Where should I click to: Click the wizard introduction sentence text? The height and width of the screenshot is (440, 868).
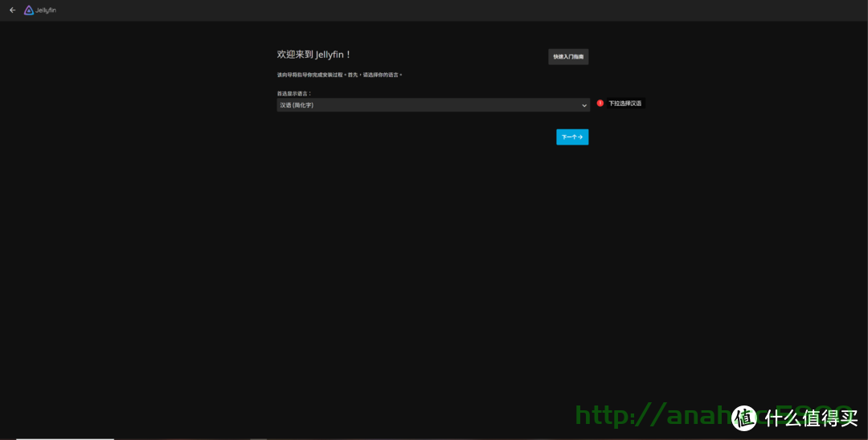(x=340, y=75)
